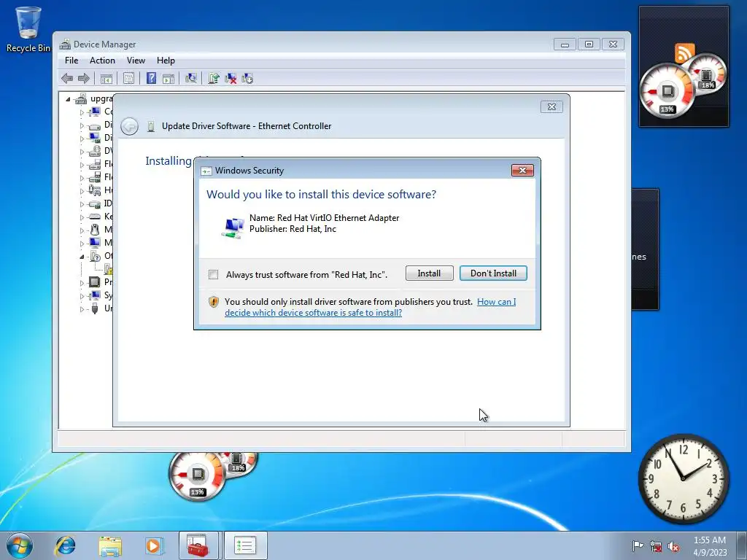This screenshot has height=560, width=747.
Task: Click the network status tray icon
Action: pos(656,546)
